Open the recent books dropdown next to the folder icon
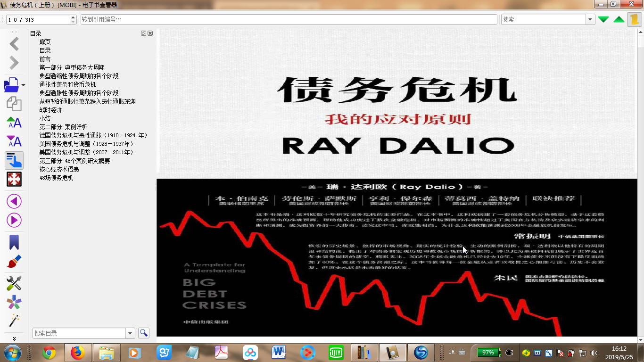Screen dimensions: 644x362 (x=23, y=85)
